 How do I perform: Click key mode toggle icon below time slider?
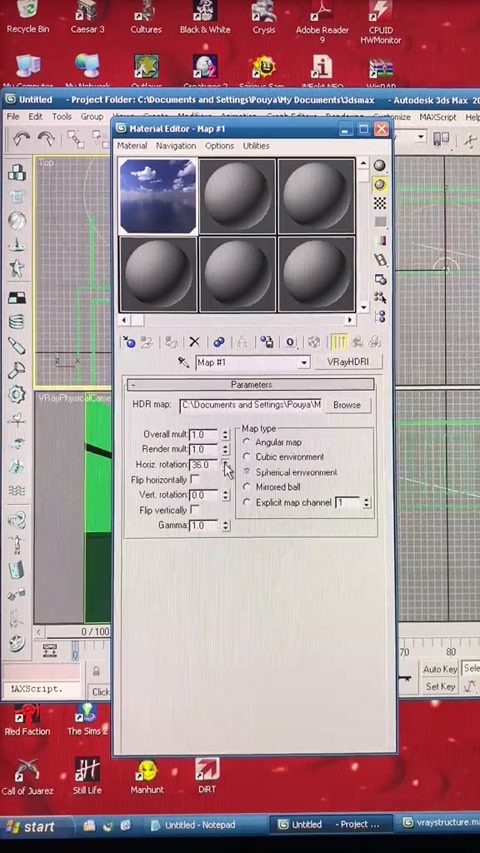[x=50, y=650]
